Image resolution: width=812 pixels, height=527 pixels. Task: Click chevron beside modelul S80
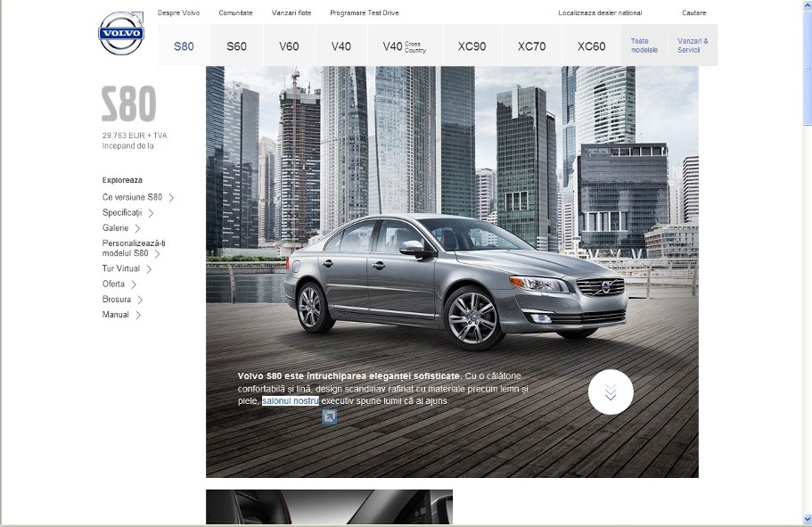click(x=157, y=254)
